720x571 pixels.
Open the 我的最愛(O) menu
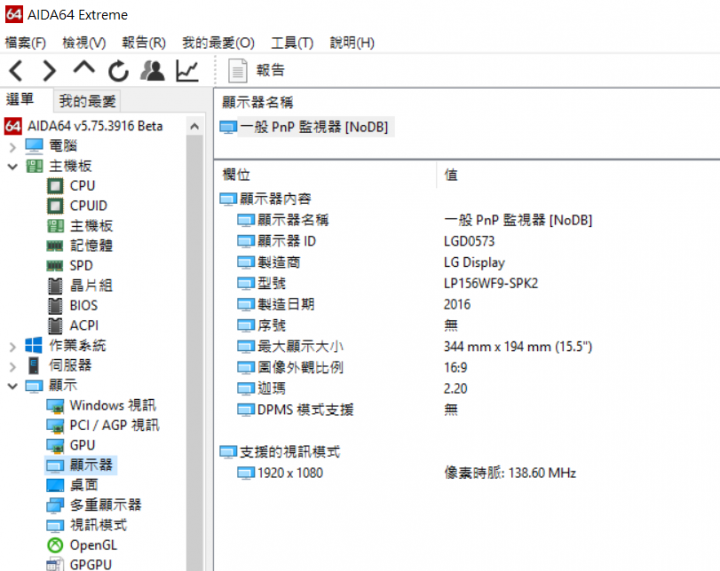point(218,43)
